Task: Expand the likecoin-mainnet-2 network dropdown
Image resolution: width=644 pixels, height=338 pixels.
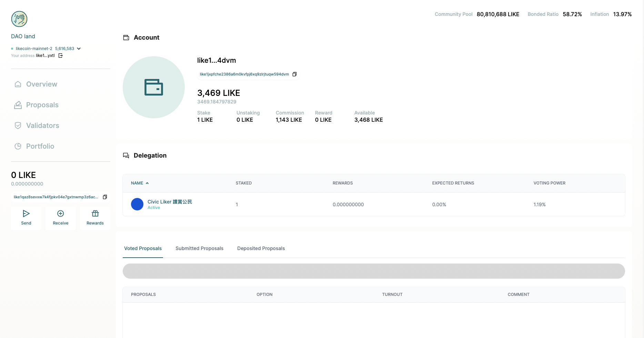Action: tap(79, 49)
